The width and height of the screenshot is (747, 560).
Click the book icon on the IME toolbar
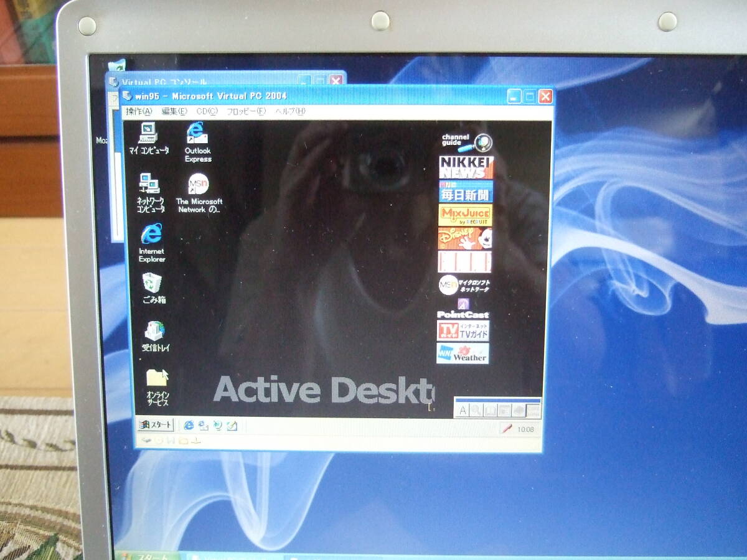(x=489, y=410)
